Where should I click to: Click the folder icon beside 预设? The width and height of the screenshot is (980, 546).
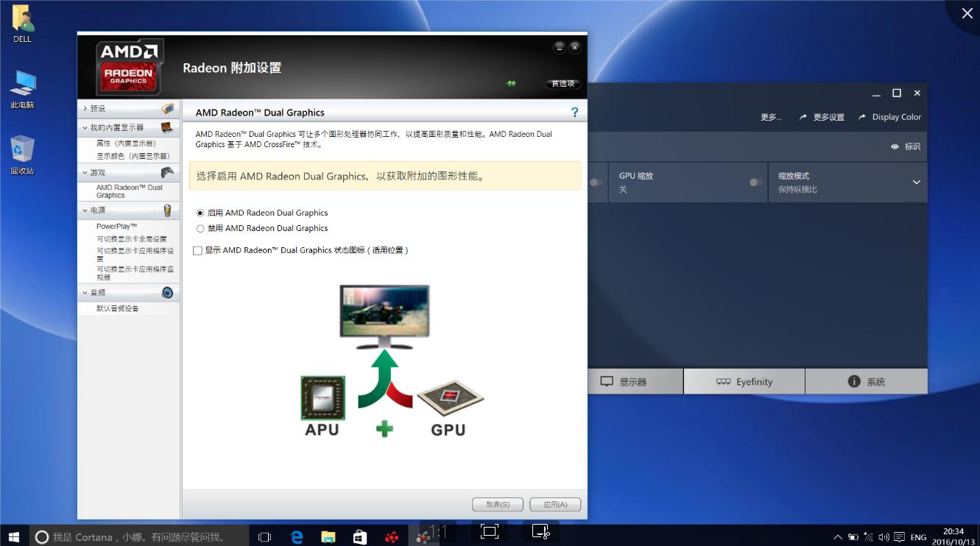coord(168,107)
